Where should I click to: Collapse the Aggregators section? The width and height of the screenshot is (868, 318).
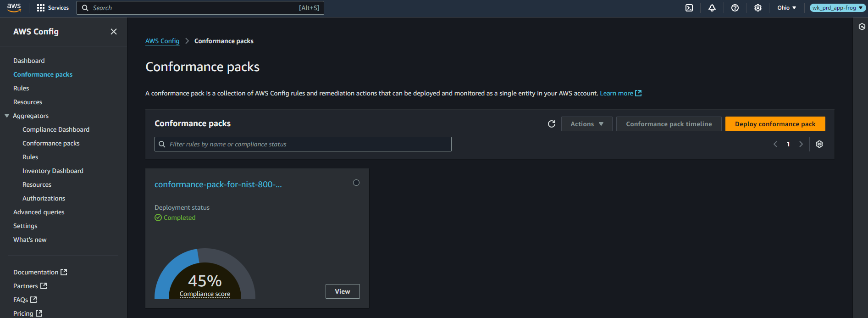point(7,116)
